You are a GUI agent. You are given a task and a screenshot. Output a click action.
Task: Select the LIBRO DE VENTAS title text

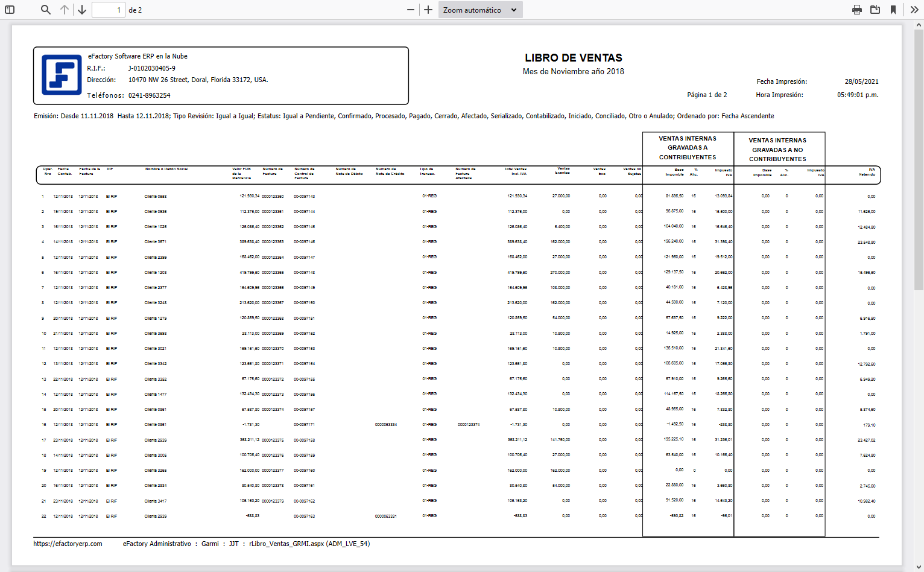point(573,58)
